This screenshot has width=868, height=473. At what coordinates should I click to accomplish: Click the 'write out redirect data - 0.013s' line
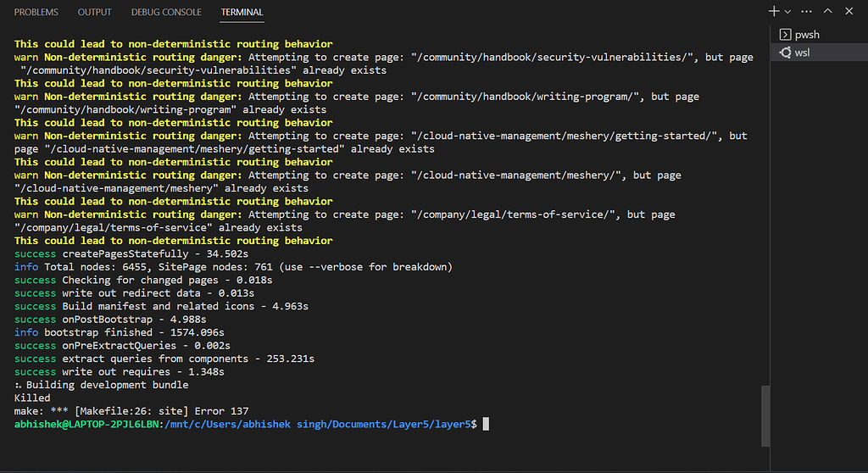(x=134, y=293)
